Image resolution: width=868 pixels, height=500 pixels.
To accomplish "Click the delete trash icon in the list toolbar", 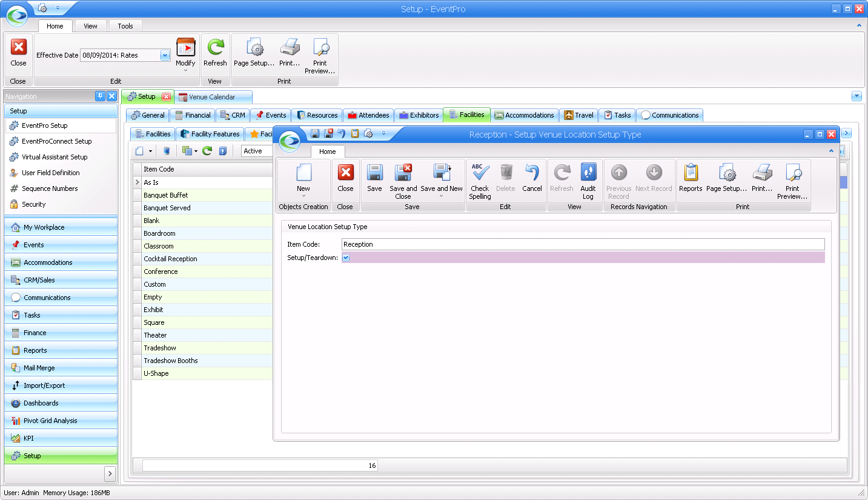I will pyautogui.click(x=167, y=151).
